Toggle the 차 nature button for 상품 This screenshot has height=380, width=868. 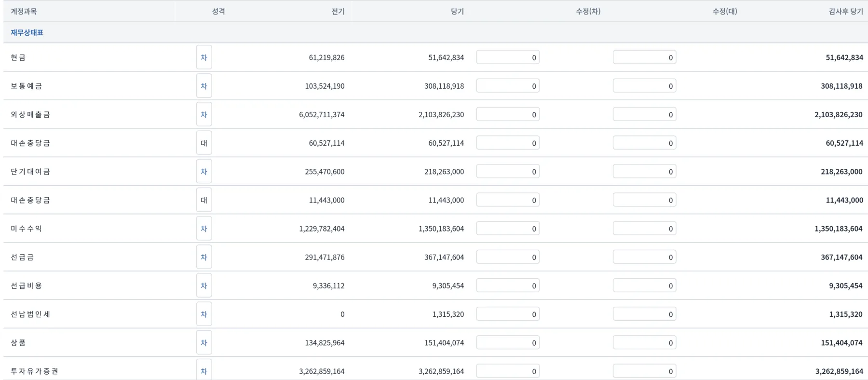(x=204, y=343)
